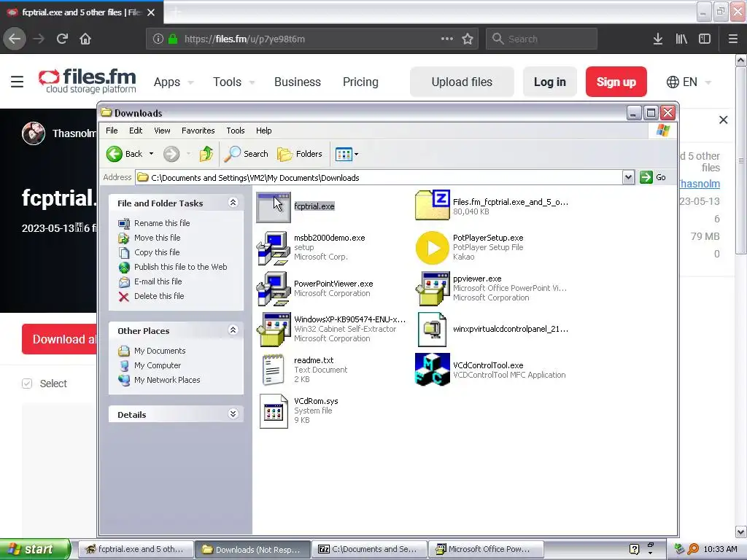The width and height of the screenshot is (747, 560).
Task: Open the browser page actions menu
Action: [447, 39]
